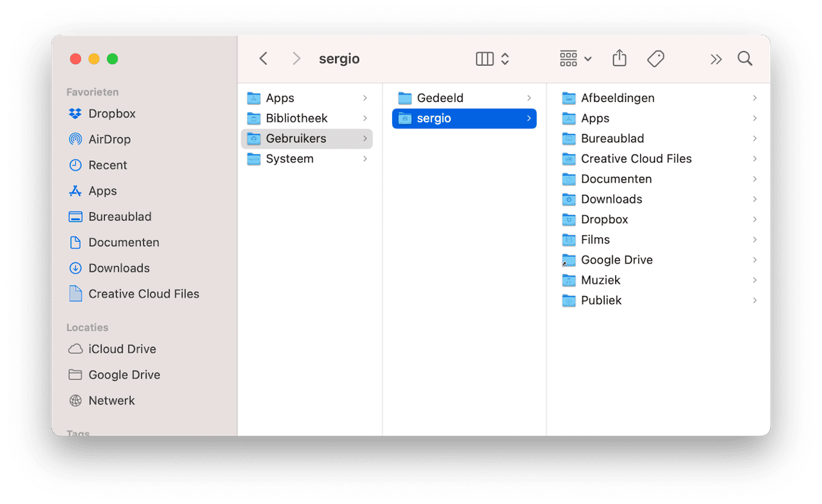Image resolution: width=822 pixels, height=504 pixels.
Task: Click the Muziek folder in sergio
Action: (600, 280)
